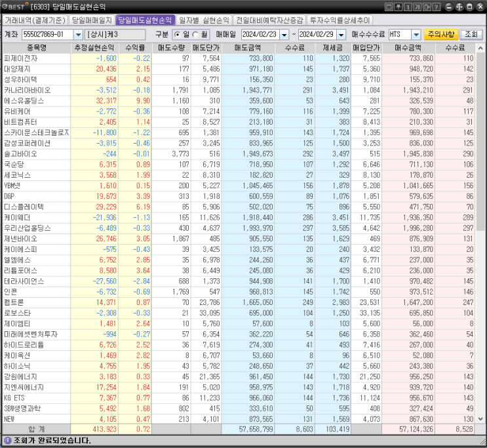Click the 조회 search button

tap(471, 34)
